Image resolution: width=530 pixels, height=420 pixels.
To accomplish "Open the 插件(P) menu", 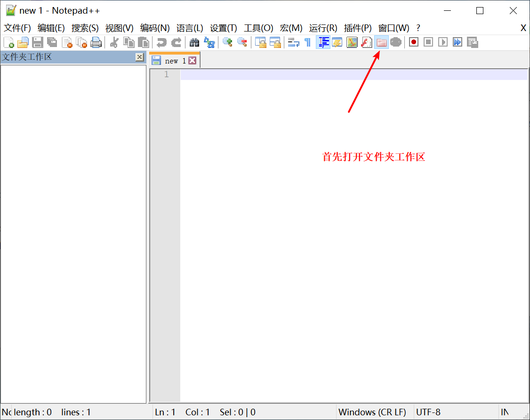I will pyautogui.click(x=358, y=28).
